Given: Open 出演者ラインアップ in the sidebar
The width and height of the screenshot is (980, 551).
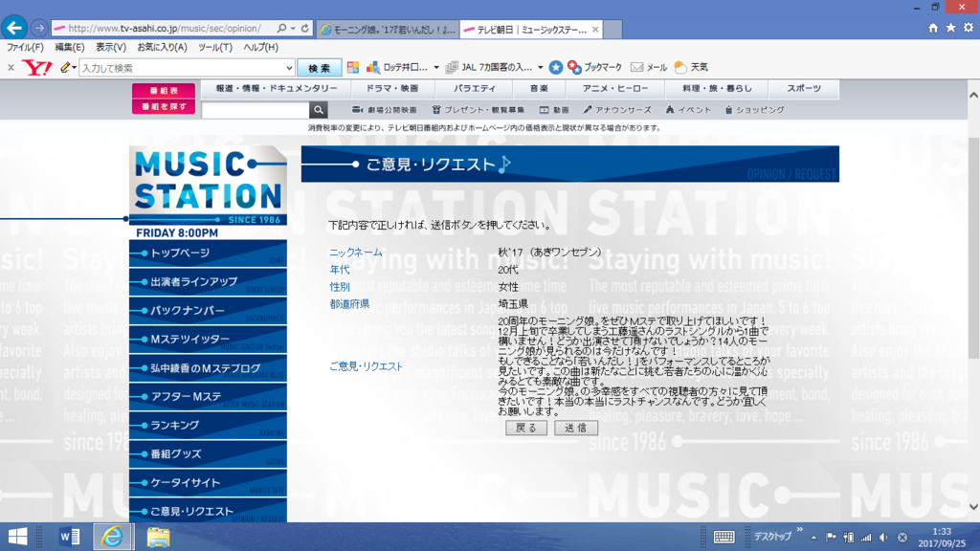Looking at the screenshot, I should tap(208, 282).
